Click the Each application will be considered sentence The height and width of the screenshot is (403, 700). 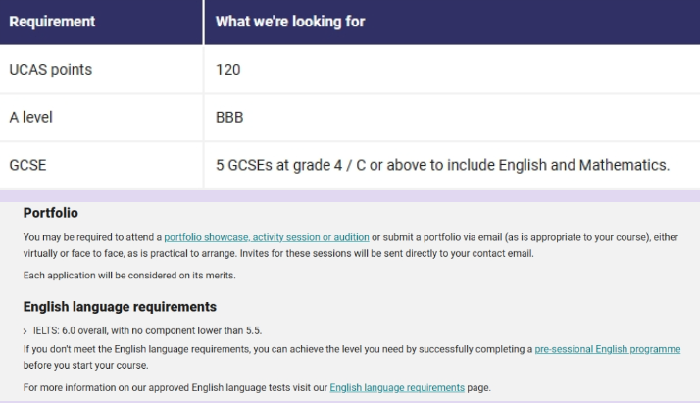(x=129, y=275)
